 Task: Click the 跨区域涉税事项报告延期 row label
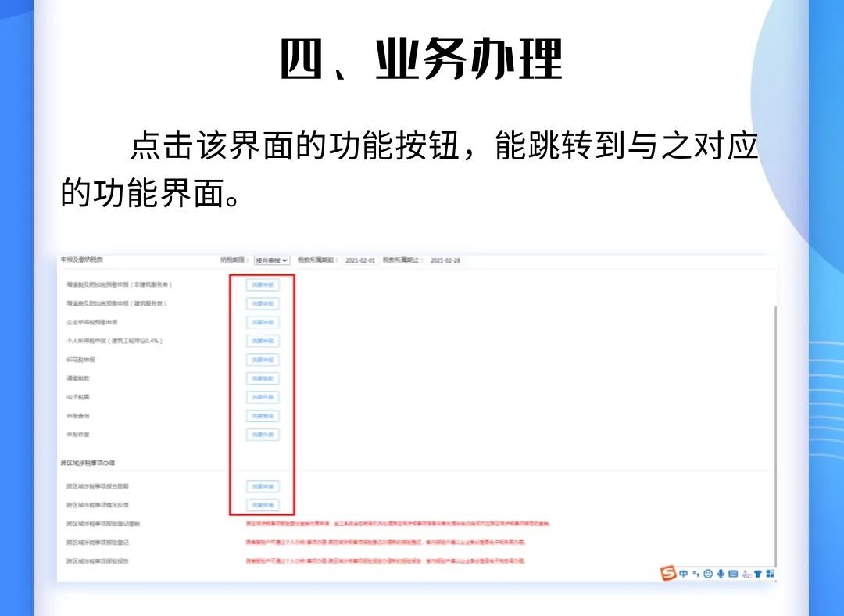pos(98,486)
